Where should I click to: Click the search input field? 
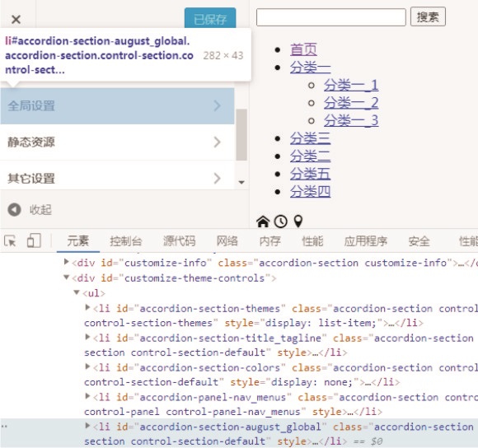(x=331, y=17)
